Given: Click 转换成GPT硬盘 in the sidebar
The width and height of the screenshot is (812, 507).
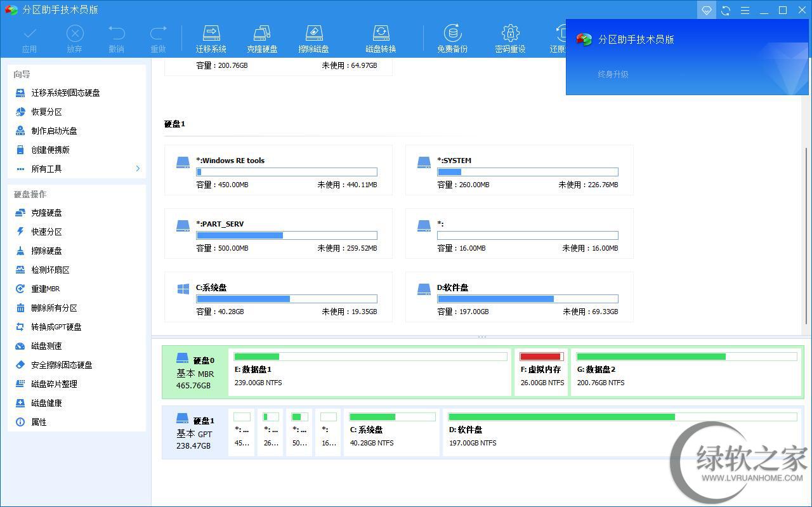Looking at the screenshot, I should [x=56, y=327].
